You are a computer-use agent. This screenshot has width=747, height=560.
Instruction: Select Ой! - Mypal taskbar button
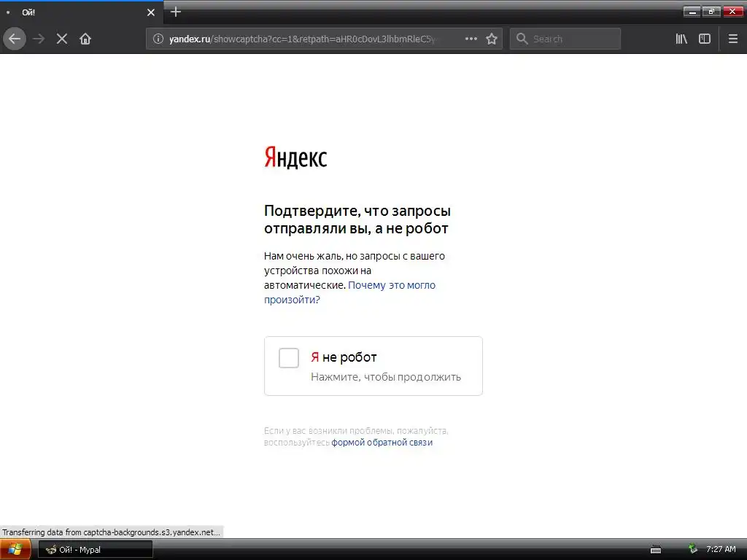[x=96, y=550]
